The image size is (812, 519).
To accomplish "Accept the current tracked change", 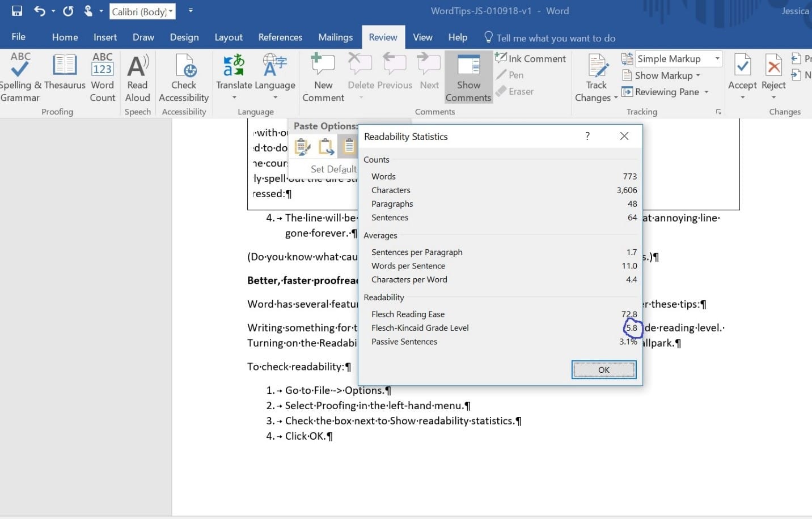I will (x=742, y=74).
